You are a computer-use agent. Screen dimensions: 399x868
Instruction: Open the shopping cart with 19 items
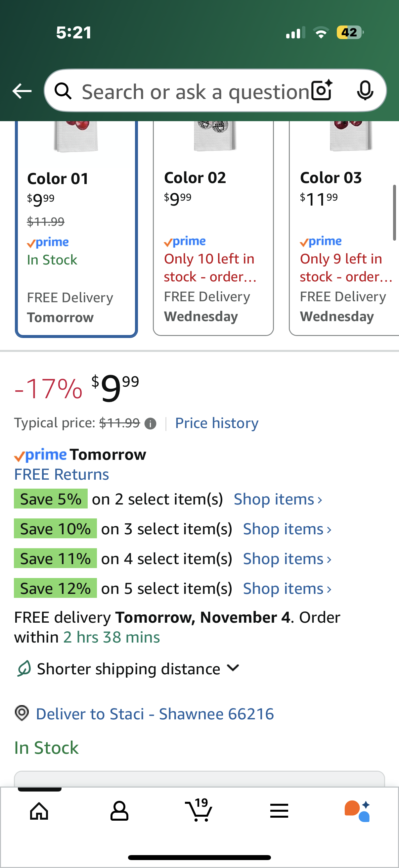[199, 810]
